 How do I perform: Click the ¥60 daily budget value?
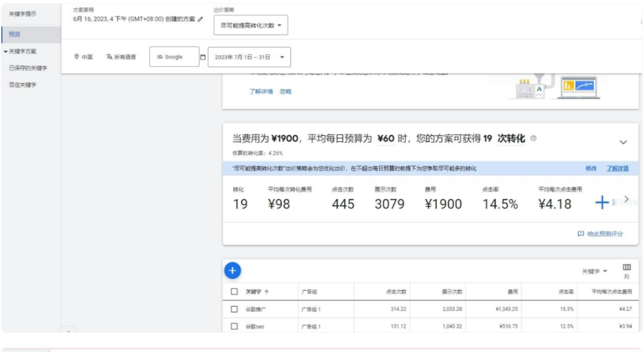pos(386,138)
